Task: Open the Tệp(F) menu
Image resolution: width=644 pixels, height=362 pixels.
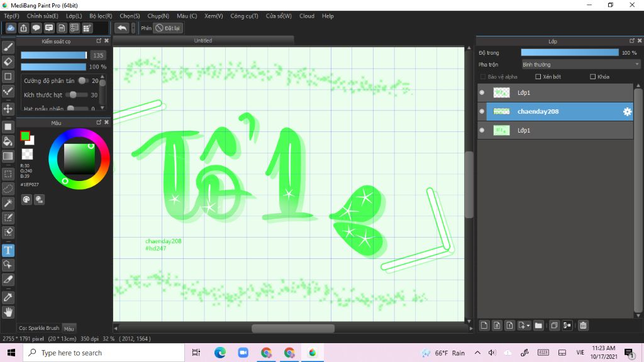Action: pos(11,16)
